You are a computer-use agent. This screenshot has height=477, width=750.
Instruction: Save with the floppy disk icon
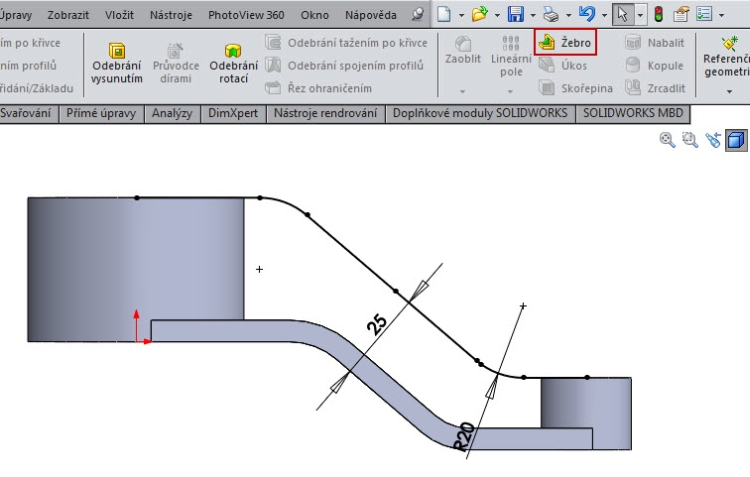(x=515, y=14)
